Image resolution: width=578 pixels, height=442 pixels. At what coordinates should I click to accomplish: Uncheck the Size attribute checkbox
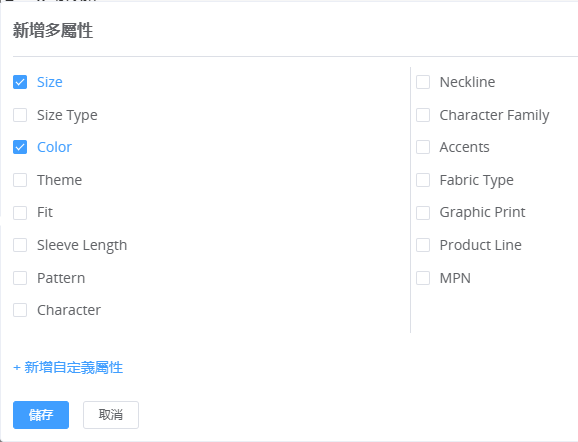pos(20,82)
